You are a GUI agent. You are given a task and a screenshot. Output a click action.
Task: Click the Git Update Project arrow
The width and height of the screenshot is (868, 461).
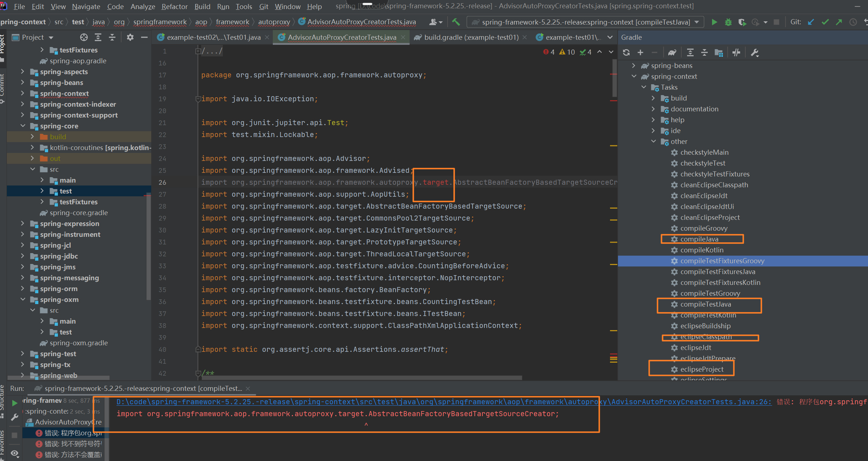[x=811, y=22]
